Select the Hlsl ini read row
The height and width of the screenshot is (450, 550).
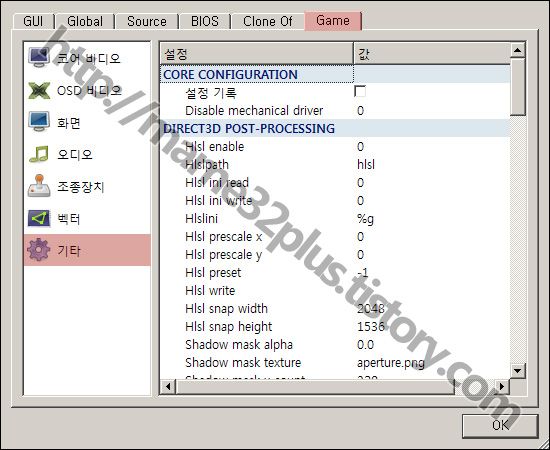coord(335,182)
